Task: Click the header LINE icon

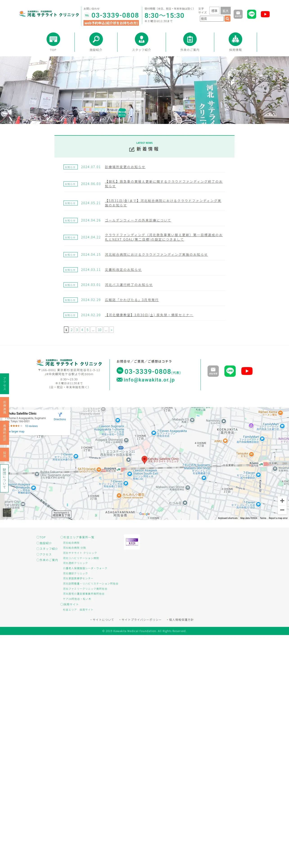Action: pos(251,14)
